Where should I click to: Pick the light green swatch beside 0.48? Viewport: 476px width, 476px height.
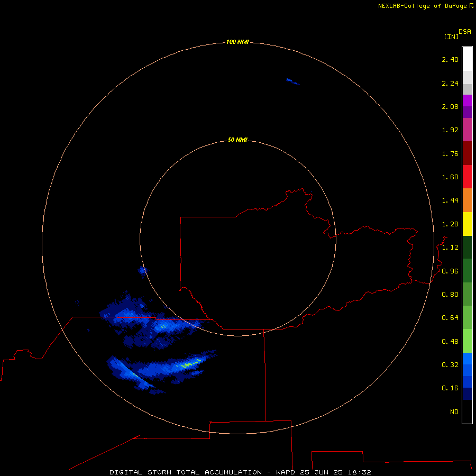467,341
